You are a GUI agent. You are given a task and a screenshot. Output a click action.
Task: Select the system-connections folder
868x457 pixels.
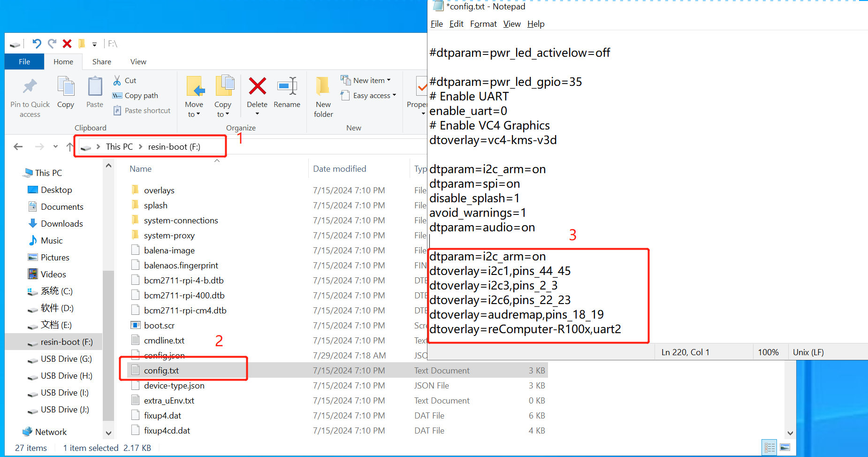[181, 221]
